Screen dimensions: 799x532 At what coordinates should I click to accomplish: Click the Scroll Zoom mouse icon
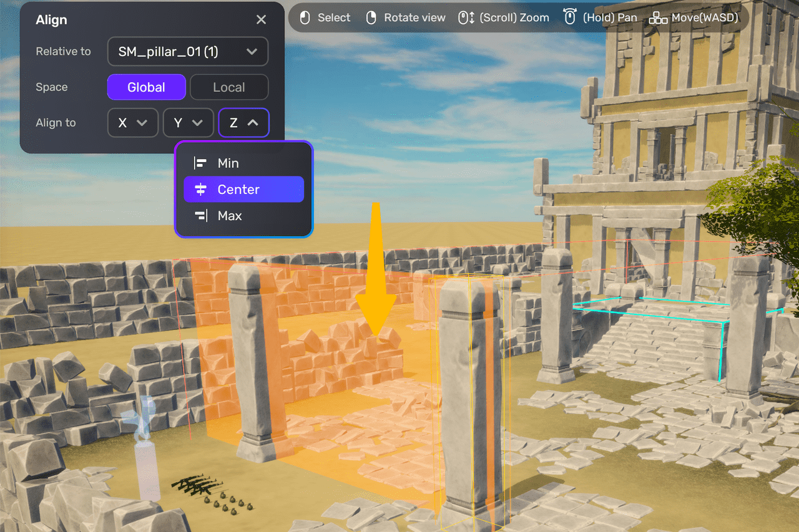tap(466, 17)
